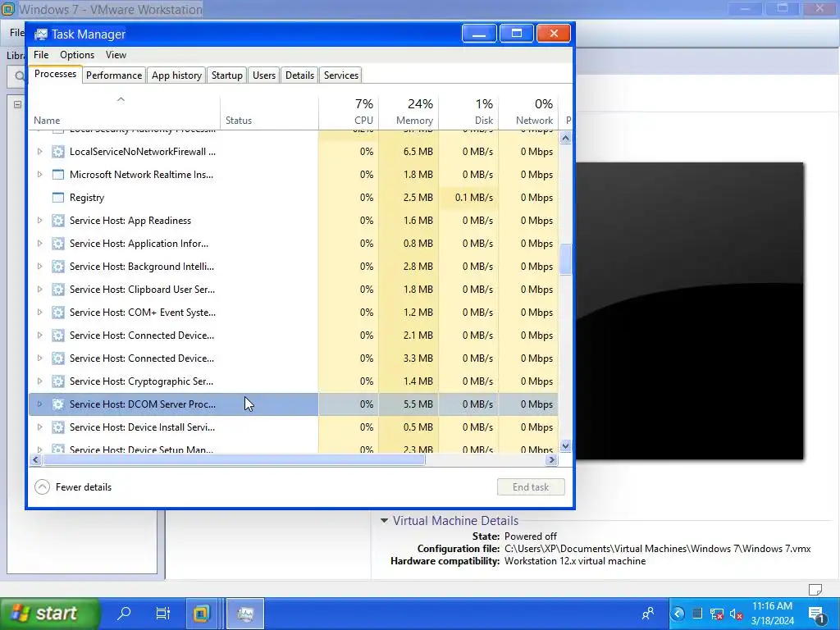Switch to the Startup tab
This screenshot has width=840, height=630.
pyautogui.click(x=226, y=75)
